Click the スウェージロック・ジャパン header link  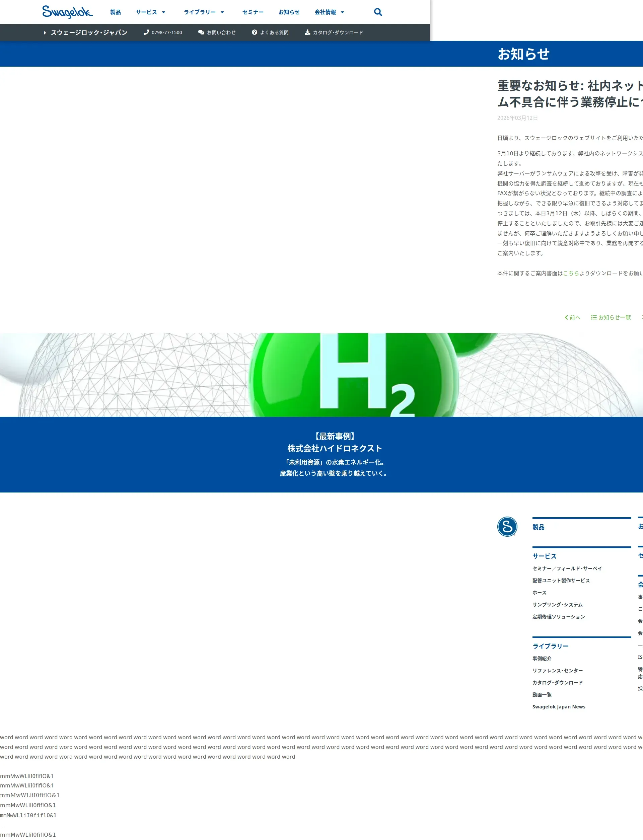(89, 32)
